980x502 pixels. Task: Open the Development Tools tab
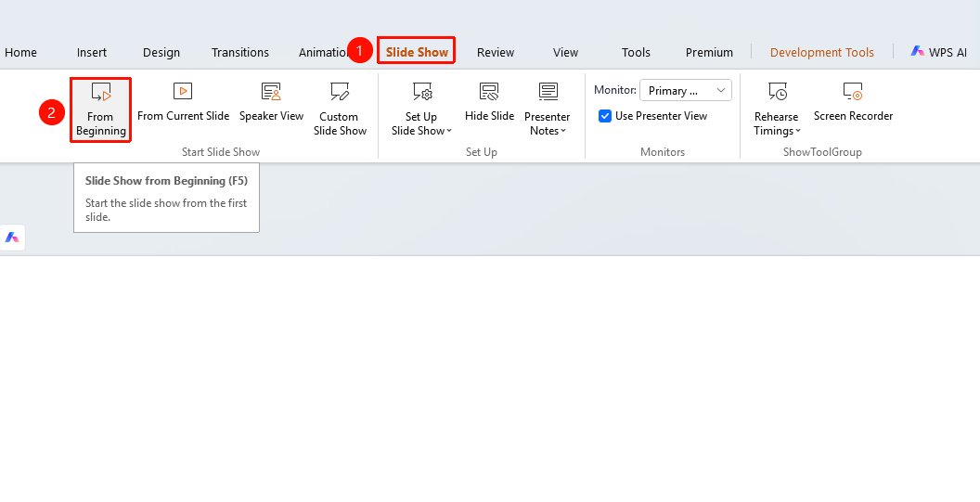[x=822, y=53]
